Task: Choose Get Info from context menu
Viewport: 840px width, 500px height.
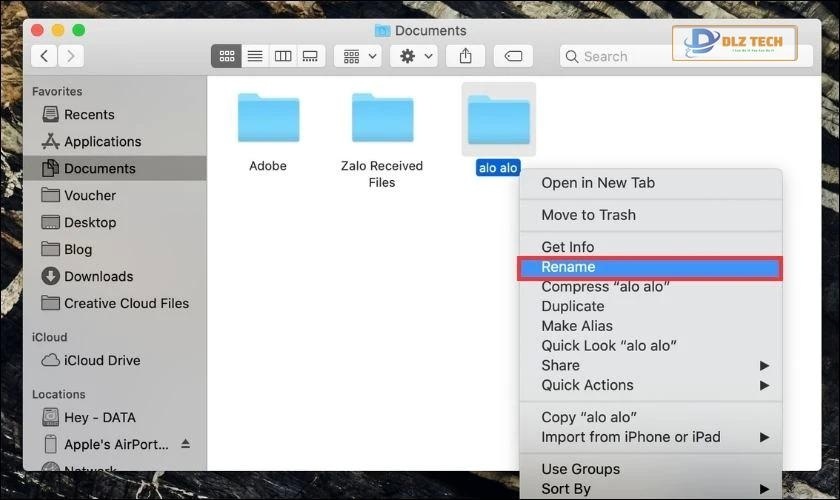Action: 567,247
